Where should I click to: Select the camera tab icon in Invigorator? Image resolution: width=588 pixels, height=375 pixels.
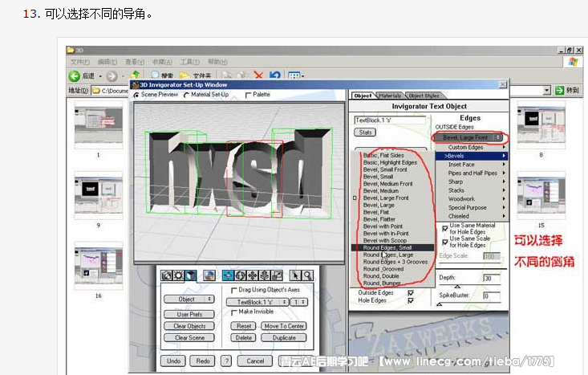[166, 276]
